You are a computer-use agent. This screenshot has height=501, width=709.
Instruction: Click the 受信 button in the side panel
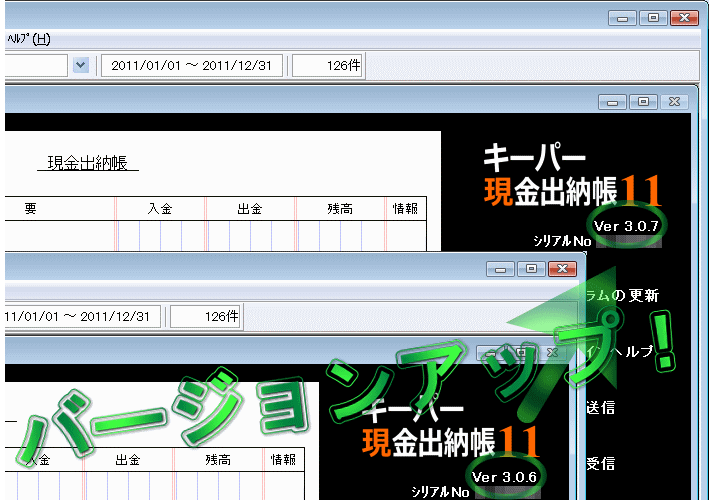[600, 463]
